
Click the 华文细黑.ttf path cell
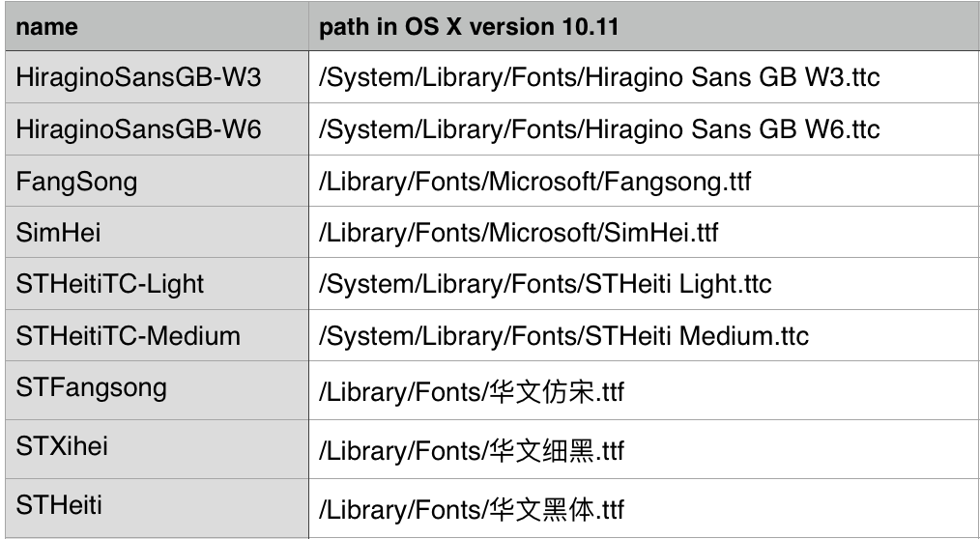(x=472, y=450)
